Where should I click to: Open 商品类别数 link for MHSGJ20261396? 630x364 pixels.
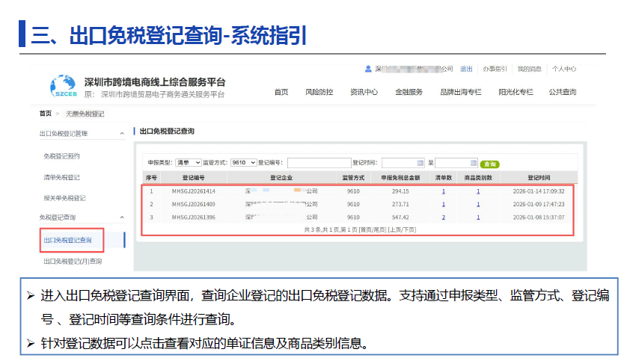[478, 217]
